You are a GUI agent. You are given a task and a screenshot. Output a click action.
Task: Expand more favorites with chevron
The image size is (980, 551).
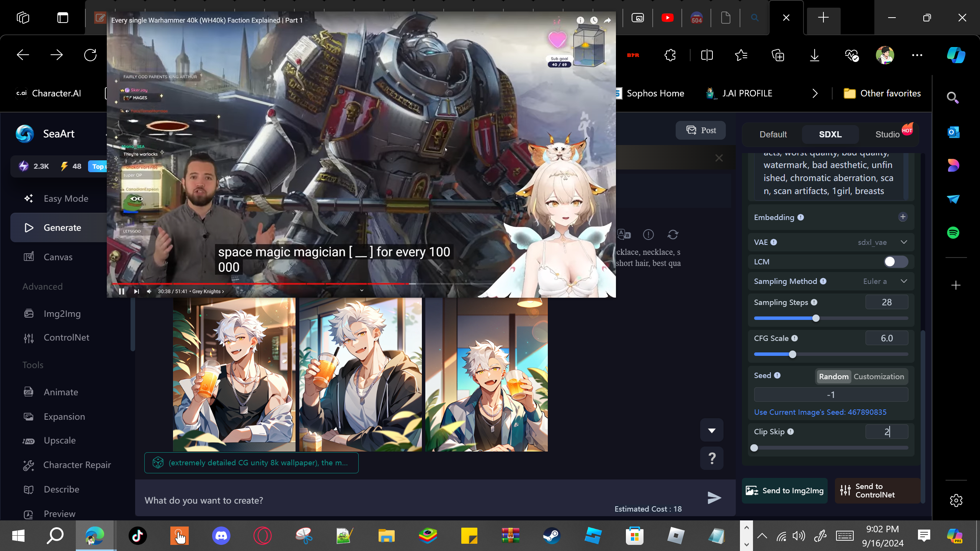(815, 93)
